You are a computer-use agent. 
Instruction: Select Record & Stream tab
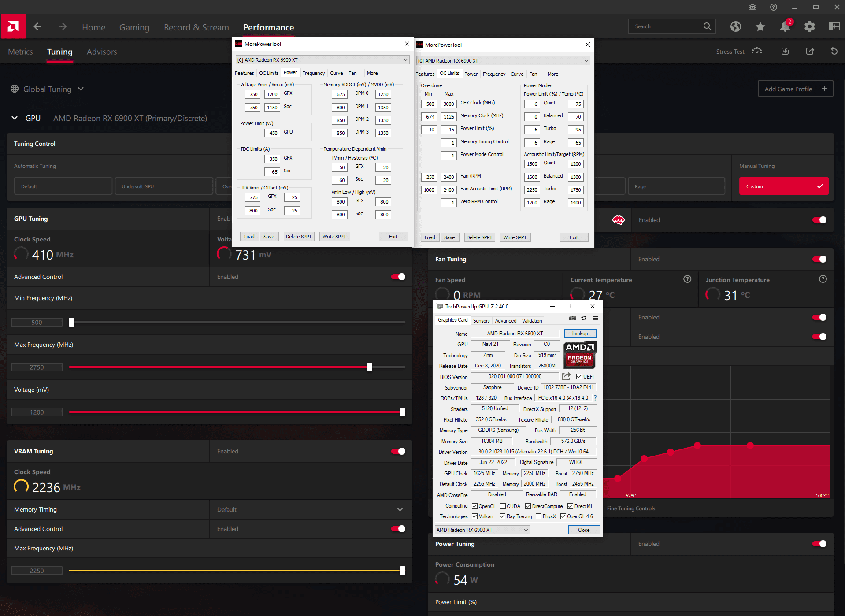click(x=196, y=27)
